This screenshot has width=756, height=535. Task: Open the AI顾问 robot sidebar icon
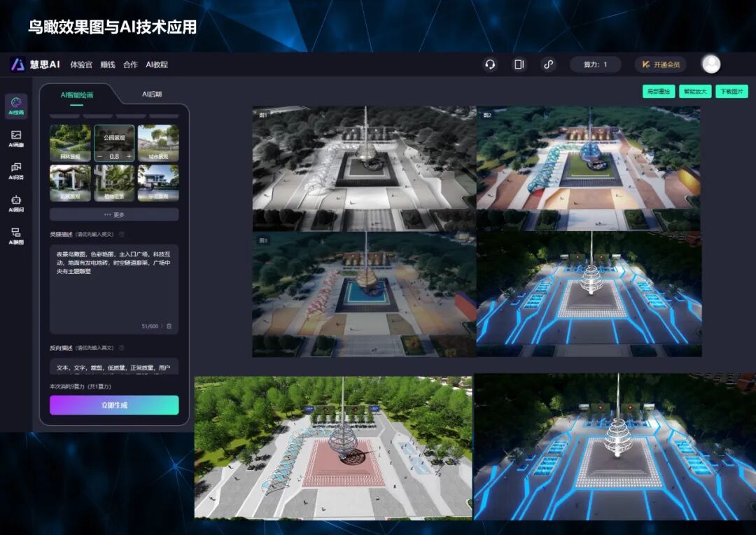pyautogui.click(x=16, y=203)
